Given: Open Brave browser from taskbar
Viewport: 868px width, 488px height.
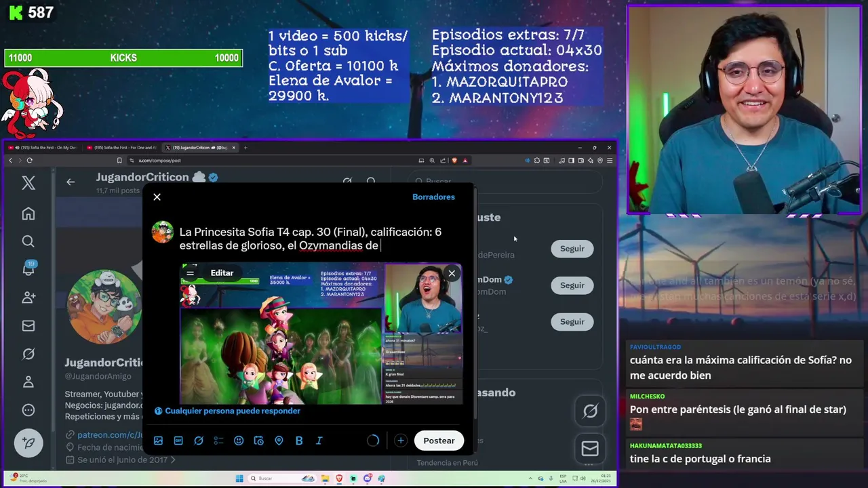Looking at the screenshot, I should point(340,479).
